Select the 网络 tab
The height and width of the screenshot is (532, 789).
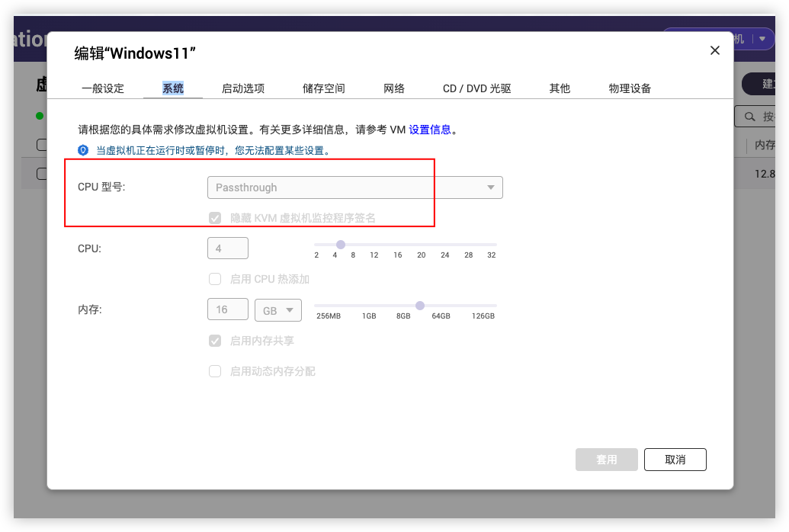coord(394,88)
